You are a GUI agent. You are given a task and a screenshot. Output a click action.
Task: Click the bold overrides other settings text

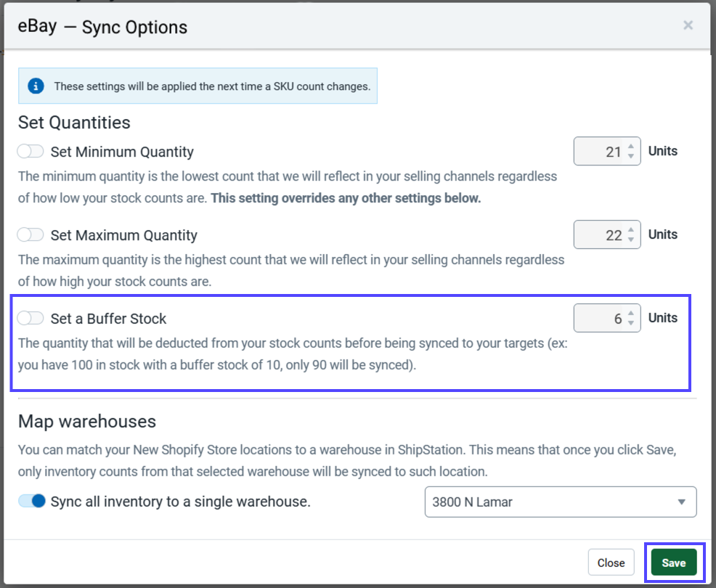(x=346, y=198)
